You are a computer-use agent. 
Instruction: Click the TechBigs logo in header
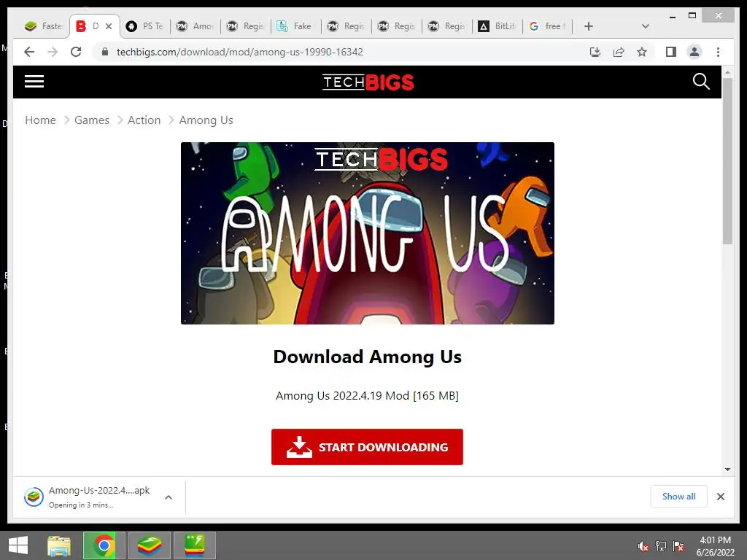[368, 82]
